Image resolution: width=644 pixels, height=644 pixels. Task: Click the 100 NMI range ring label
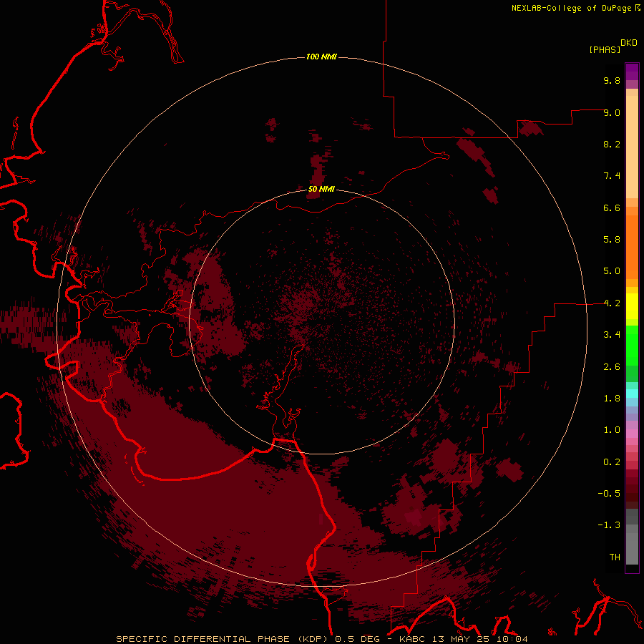click(x=321, y=57)
